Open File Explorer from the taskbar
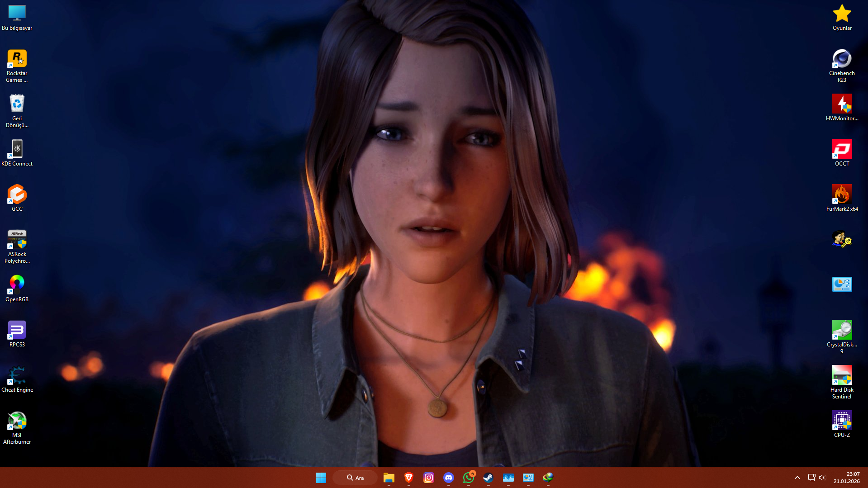 (389, 478)
